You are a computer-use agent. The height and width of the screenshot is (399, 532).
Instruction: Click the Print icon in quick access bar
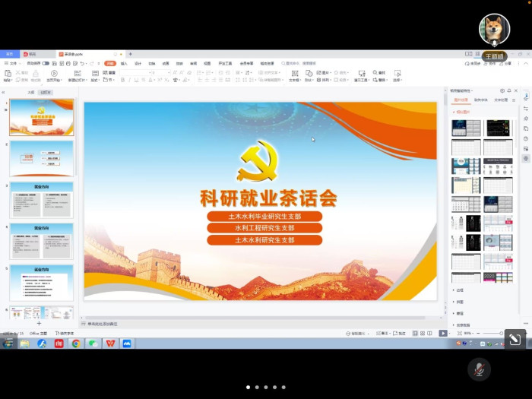pyautogui.click(x=68, y=63)
